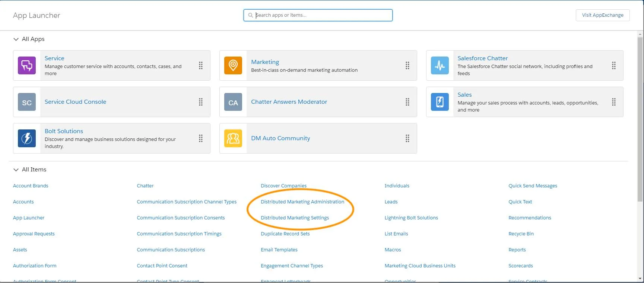This screenshot has height=283, width=644.
Task: Collapse the All Apps section
Action: pyautogui.click(x=16, y=39)
